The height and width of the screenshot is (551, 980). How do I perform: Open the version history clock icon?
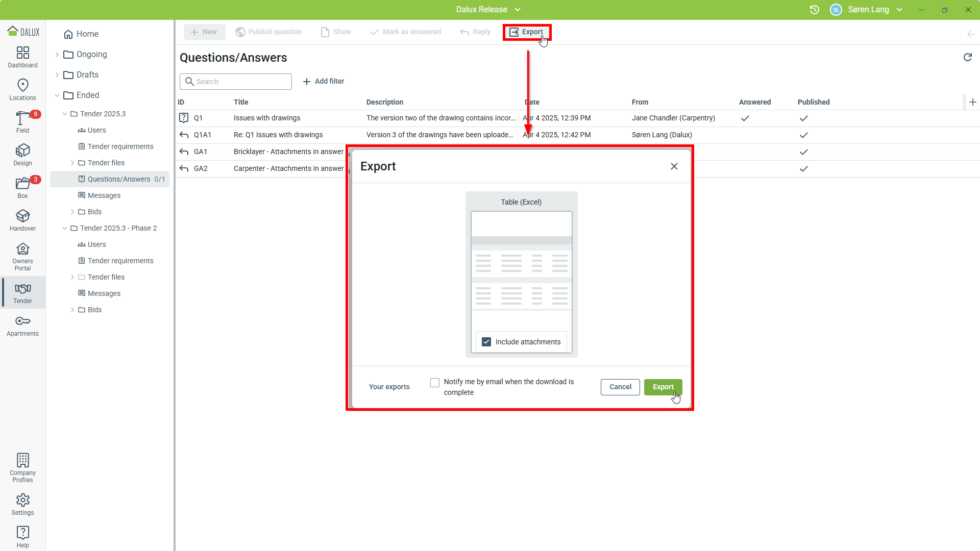(814, 10)
